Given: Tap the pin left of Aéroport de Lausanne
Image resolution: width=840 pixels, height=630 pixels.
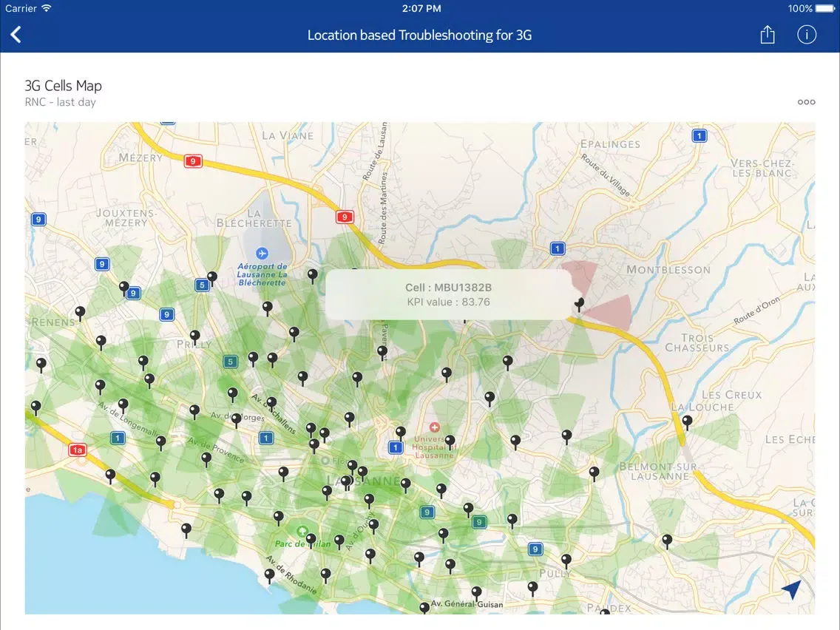Looking at the screenshot, I should pos(212,278).
